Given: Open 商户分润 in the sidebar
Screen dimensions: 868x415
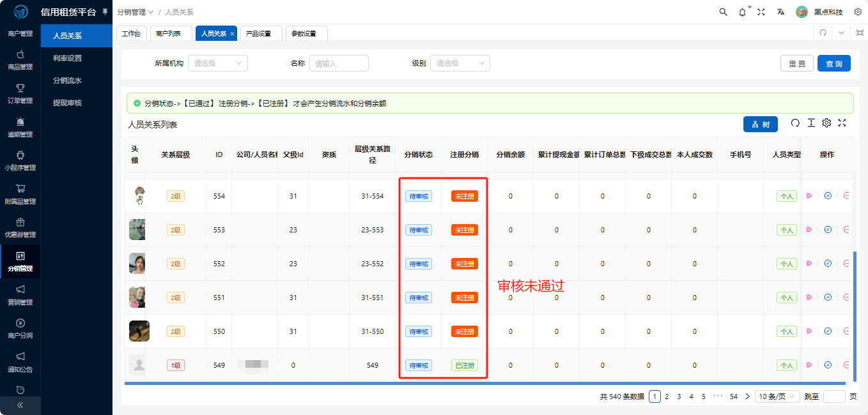Looking at the screenshot, I should click(20, 328).
